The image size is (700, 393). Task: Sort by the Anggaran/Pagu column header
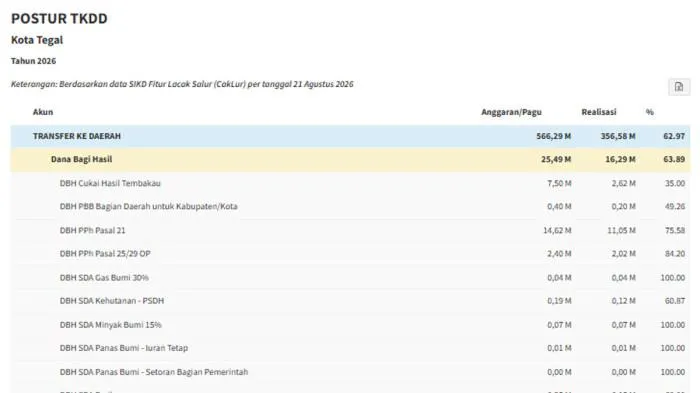[511, 112]
